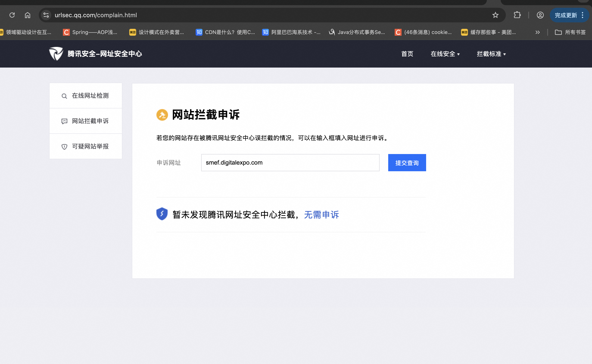Click the 申诉网址 input field

click(x=290, y=163)
